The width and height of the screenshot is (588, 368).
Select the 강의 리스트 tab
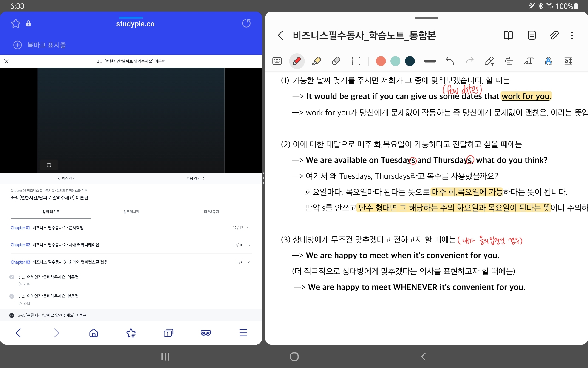click(51, 212)
